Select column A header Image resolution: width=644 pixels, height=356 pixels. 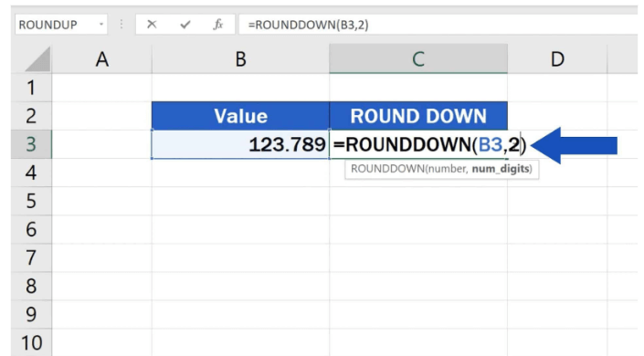pyautogui.click(x=102, y=59)
